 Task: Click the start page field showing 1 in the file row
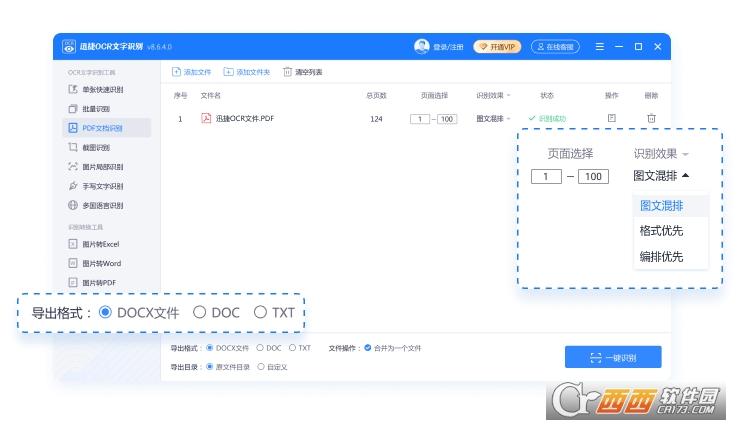(420, 119)
